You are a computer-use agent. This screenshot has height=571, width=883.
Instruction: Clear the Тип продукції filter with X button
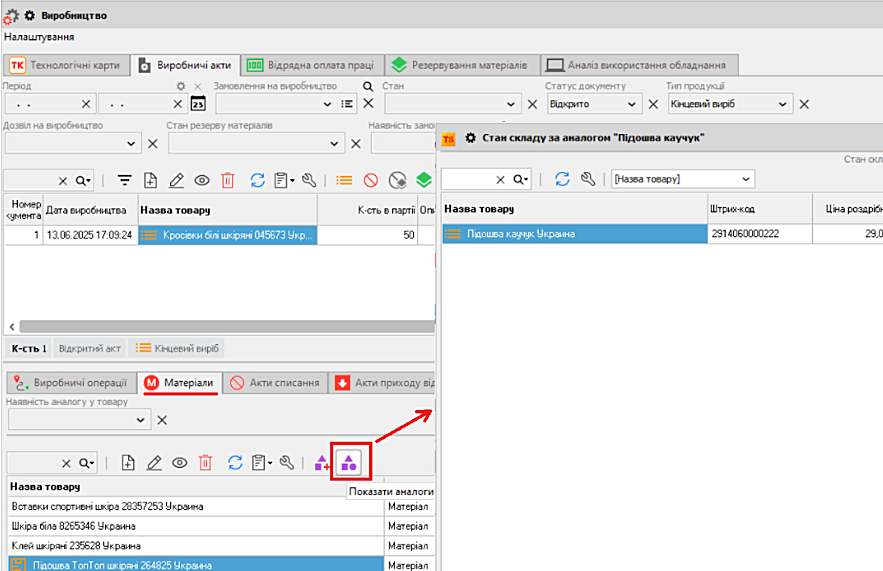[804, 104]
